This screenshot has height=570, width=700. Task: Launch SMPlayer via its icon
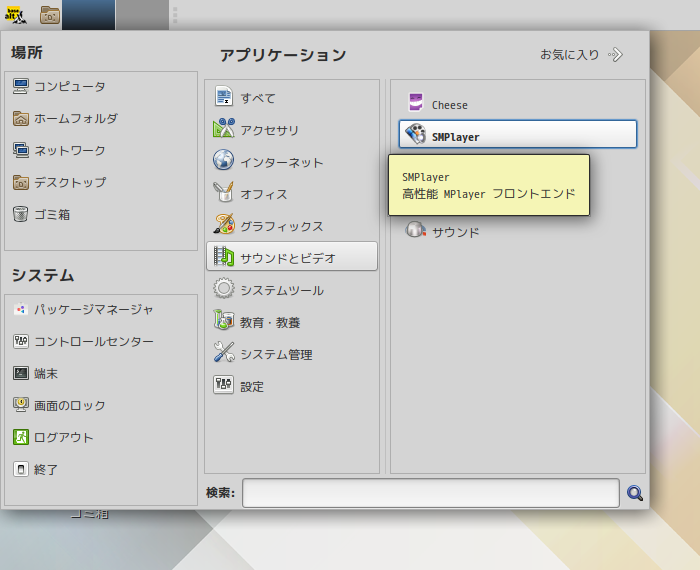[x=416, y=134]
